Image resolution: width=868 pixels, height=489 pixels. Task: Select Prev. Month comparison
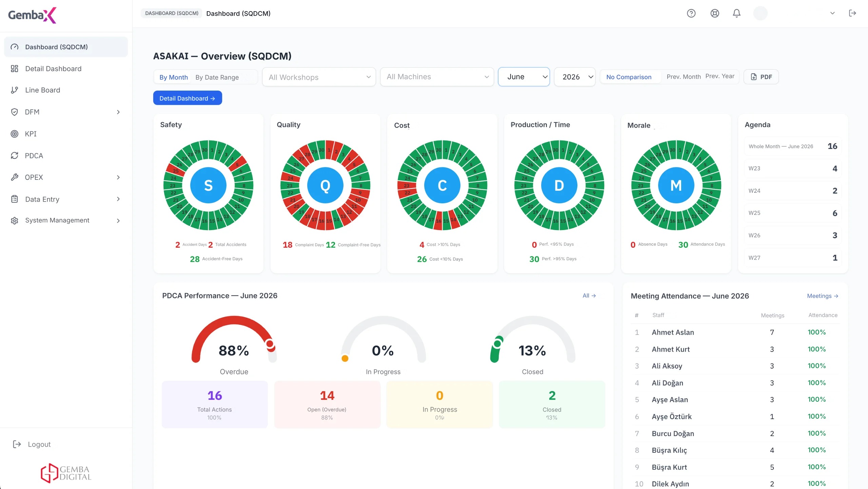[x=684, y=77]
